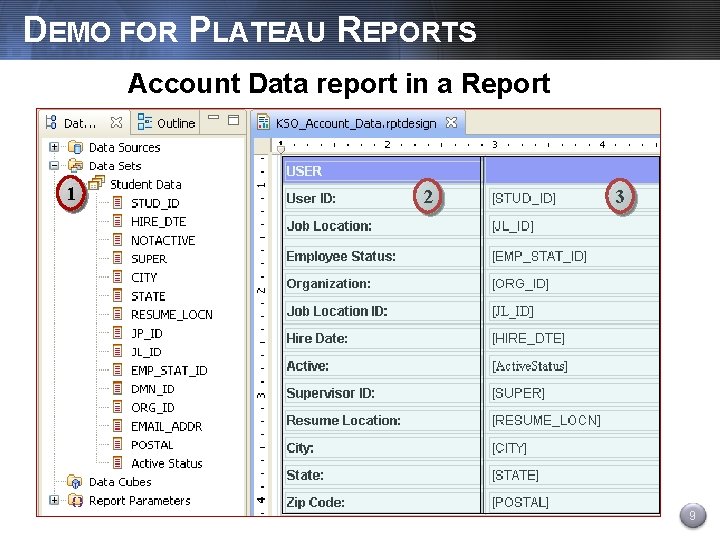Expand the Report Parameters node
This screenshot has width=720, height=540.
pos(54,500)
